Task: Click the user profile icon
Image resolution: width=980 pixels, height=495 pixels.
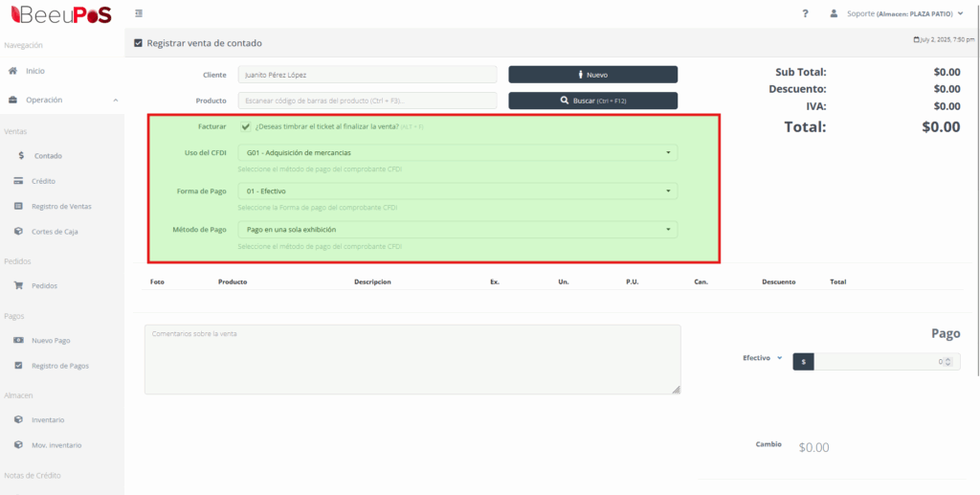Action: point(834,13)
